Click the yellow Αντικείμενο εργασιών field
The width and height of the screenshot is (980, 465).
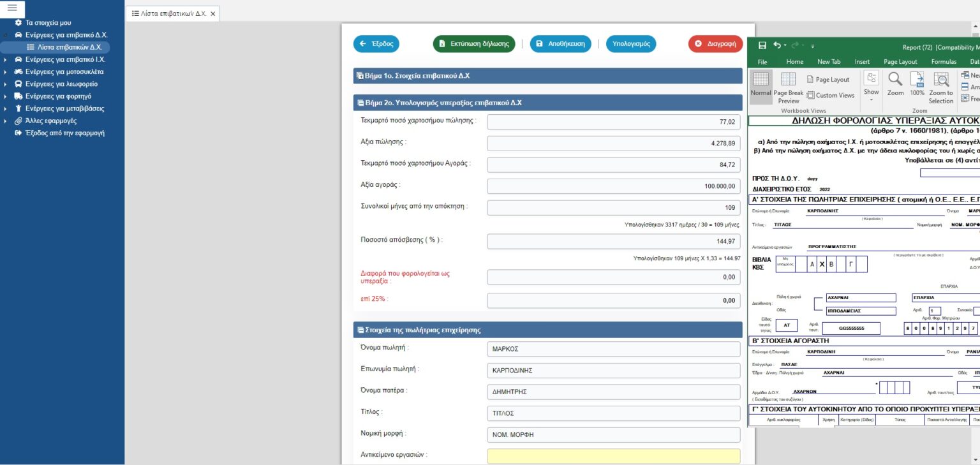(x=613, y=456)
